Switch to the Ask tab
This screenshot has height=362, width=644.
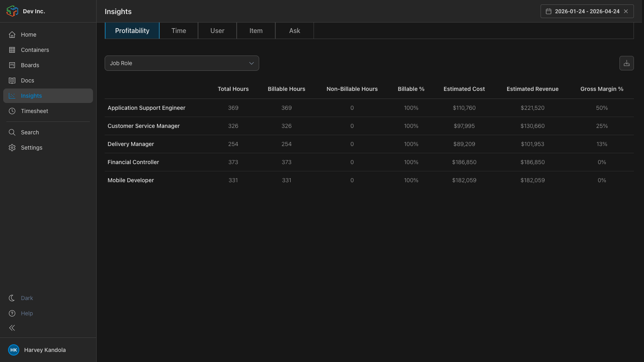tap(294, 31)
